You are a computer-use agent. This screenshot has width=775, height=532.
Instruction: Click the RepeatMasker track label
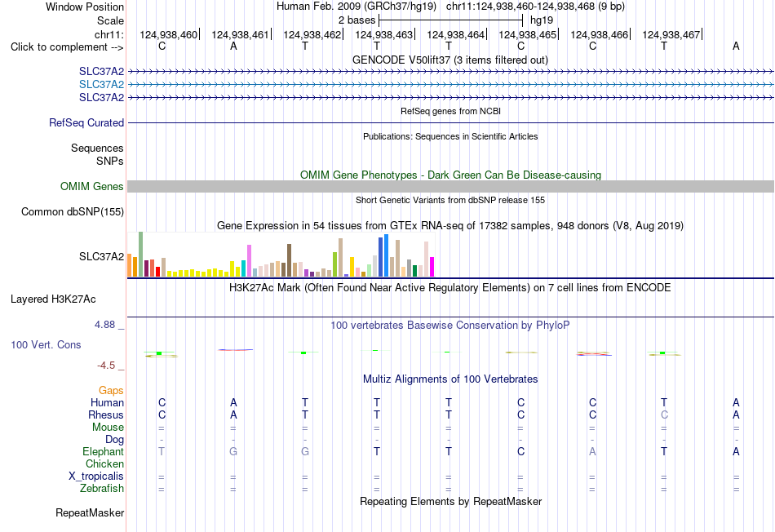[x=90, y=512]
